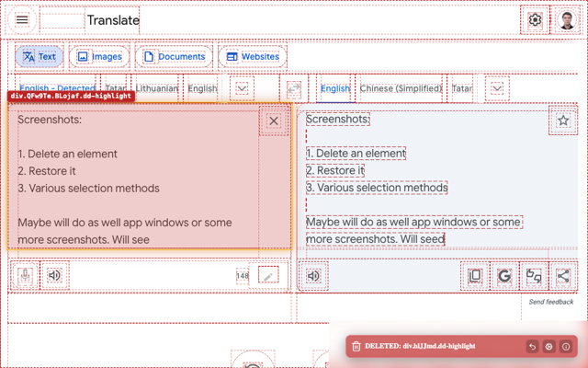Swap source and target languages

click(x=294, y=88)
